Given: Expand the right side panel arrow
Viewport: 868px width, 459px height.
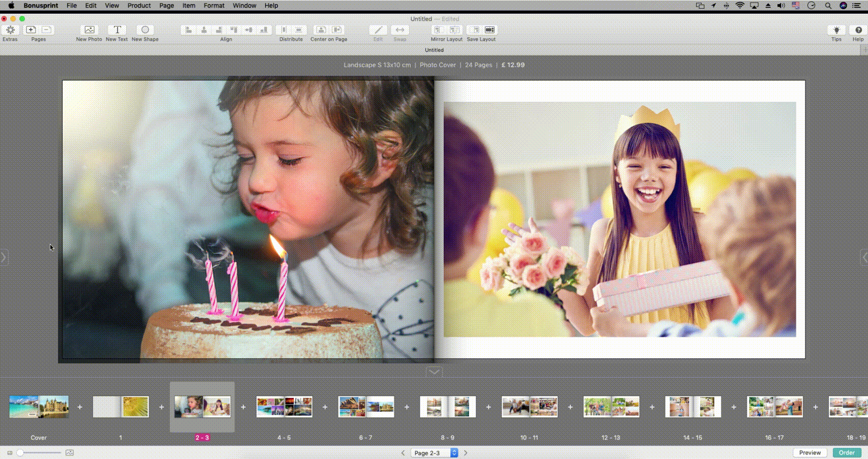Looking at the screenshot, I should tap(864, 257).
